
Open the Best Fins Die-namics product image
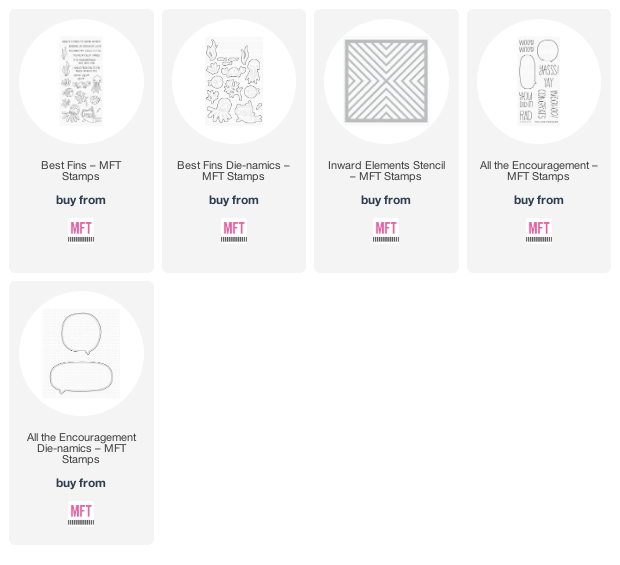coord(234,81)
